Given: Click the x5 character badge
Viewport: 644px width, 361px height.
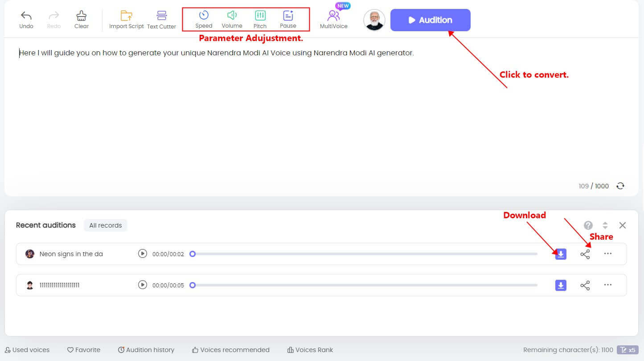Looking at the screenshot, I should coord(628,350).
